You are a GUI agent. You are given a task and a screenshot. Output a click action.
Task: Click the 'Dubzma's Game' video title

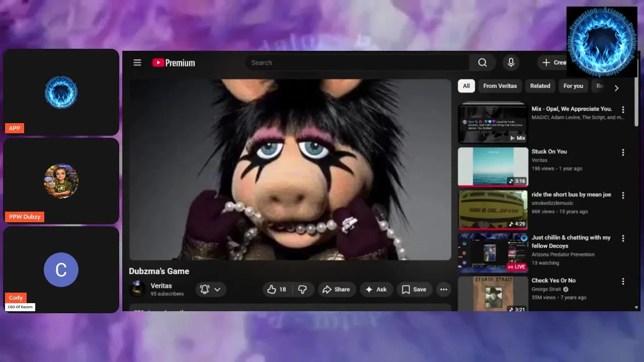click(x=159, y=271)
